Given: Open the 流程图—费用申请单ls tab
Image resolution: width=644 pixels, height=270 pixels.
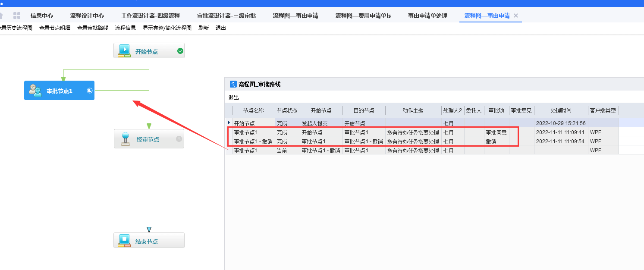Looking at the screenshot, I should tap(364, 15).
